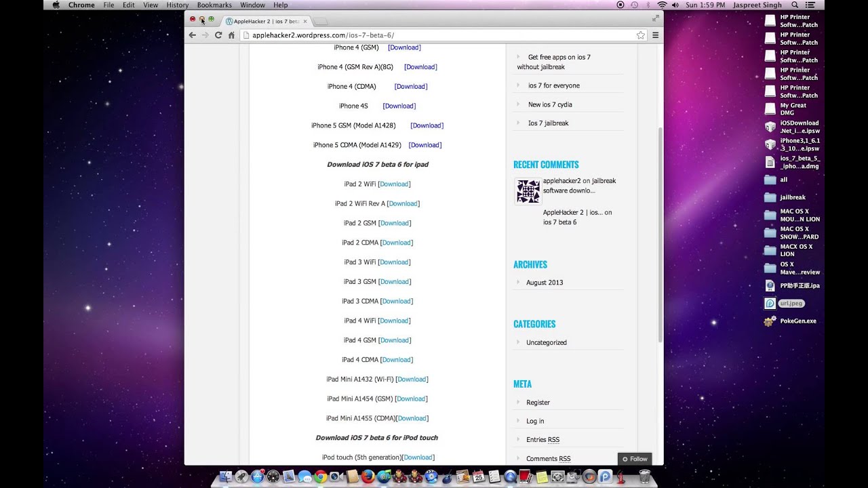Click the Follow button
The height and width of the screenshot is (488, 868).
pos(635,459)
